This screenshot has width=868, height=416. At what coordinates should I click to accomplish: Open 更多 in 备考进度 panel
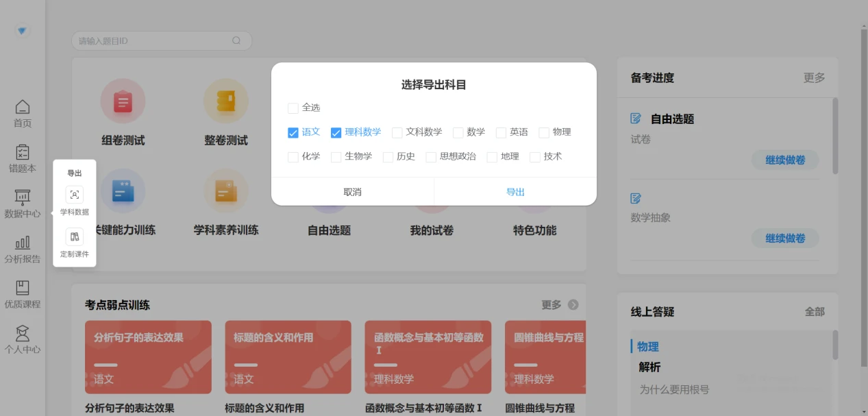[814, 78]
